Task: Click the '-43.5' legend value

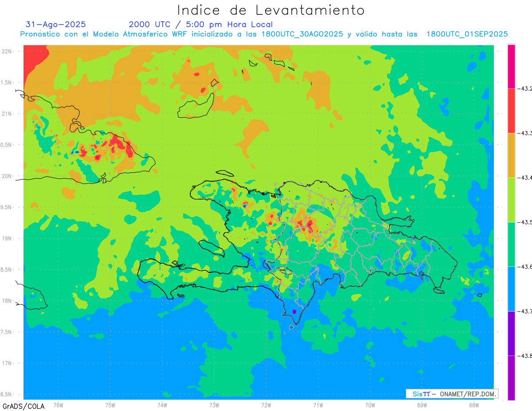Action: pos(525,222)
